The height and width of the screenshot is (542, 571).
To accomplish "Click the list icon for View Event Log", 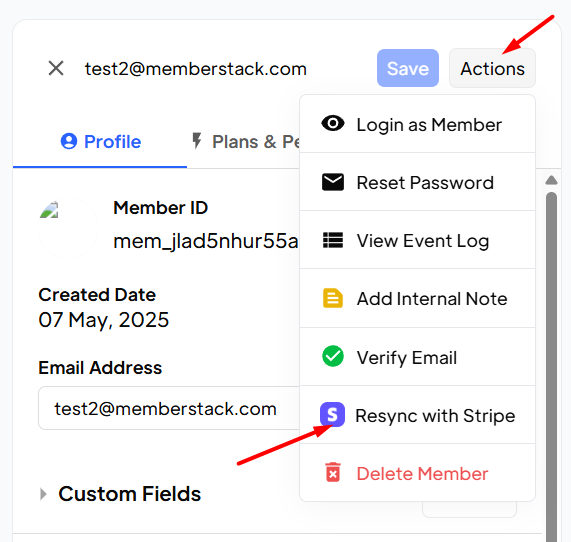I will (x=333, y=240).
